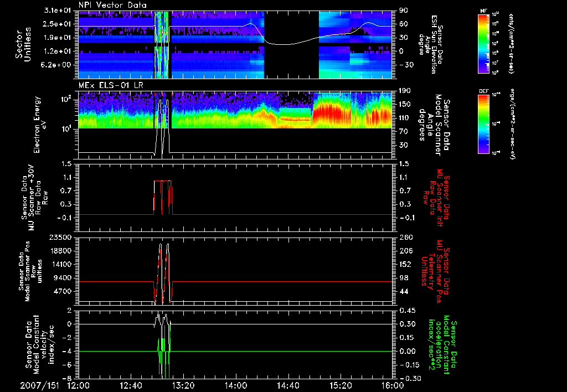The image size is (567, 392).
Task: Click the '14:40' time axis label
Action: (x=288, y=385)
